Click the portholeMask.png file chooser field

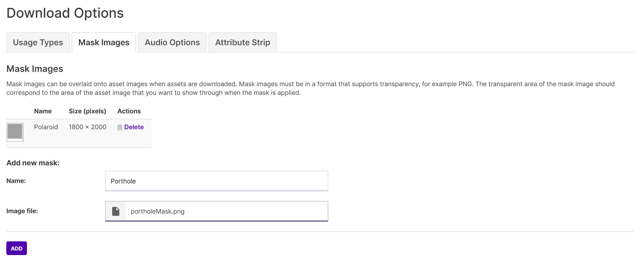click(216, 211)
